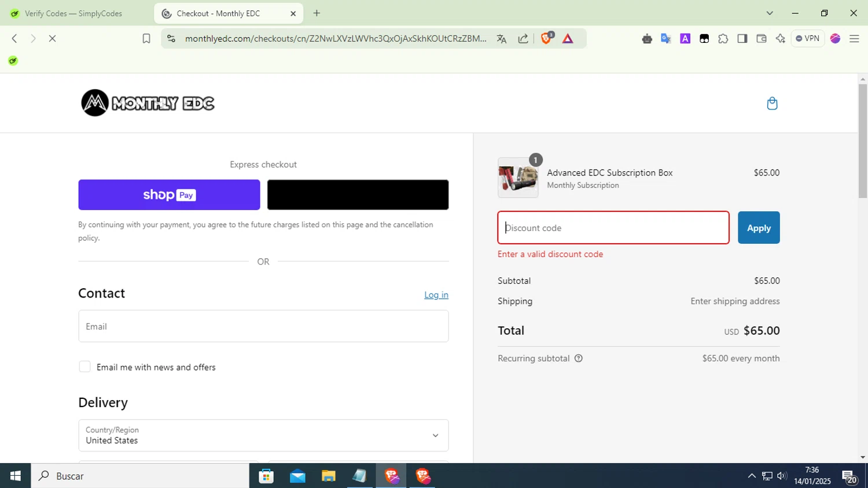Screen dimensions: 868x488
Task: Open File Explorer from the taskbar
Action: point(329,476)
